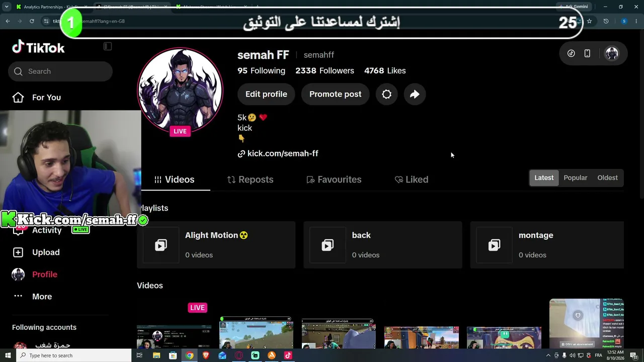
Task: Open the back playlist
Action: (x=383, y=245)
